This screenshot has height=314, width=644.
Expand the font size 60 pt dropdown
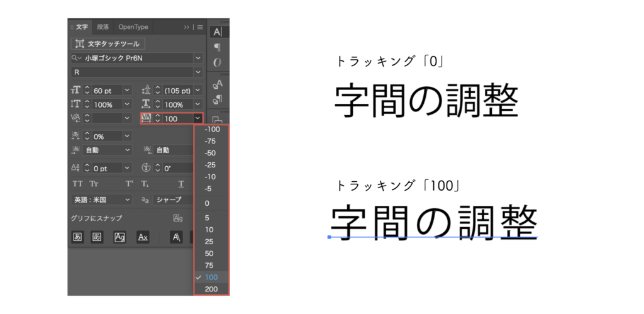point(128,91)
